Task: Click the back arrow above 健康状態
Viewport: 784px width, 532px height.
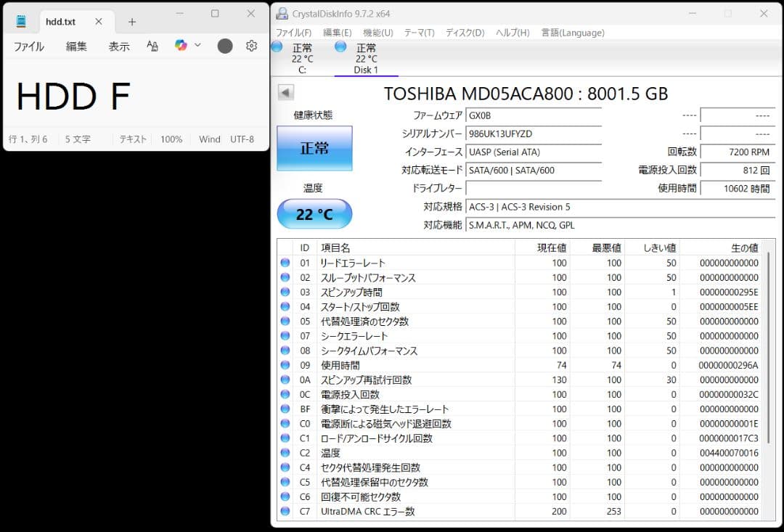Action: pos(285,91)
